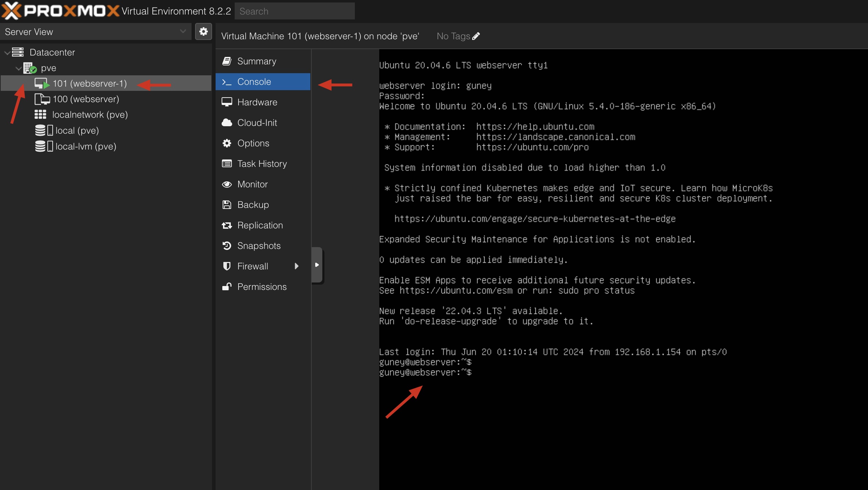Viewport: 868px width, 490px height.
Task: Open the Backup tab
Action: pos(263,205)
